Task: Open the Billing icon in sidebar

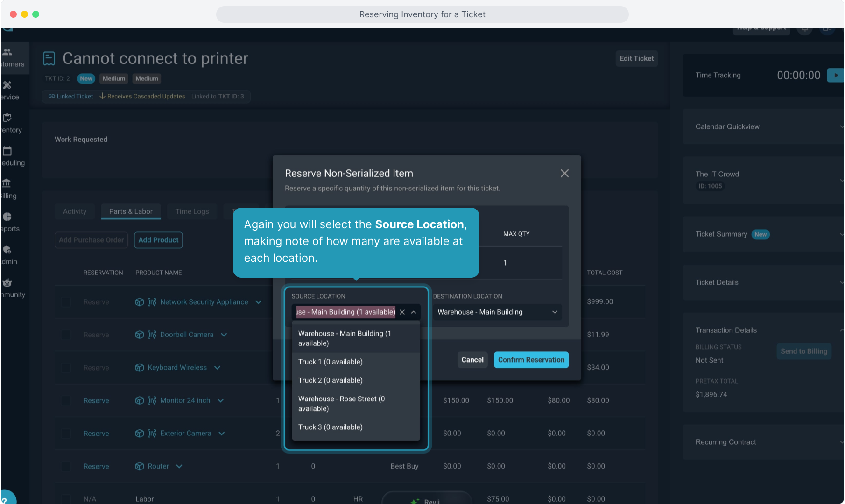Action: coord(7,183)
